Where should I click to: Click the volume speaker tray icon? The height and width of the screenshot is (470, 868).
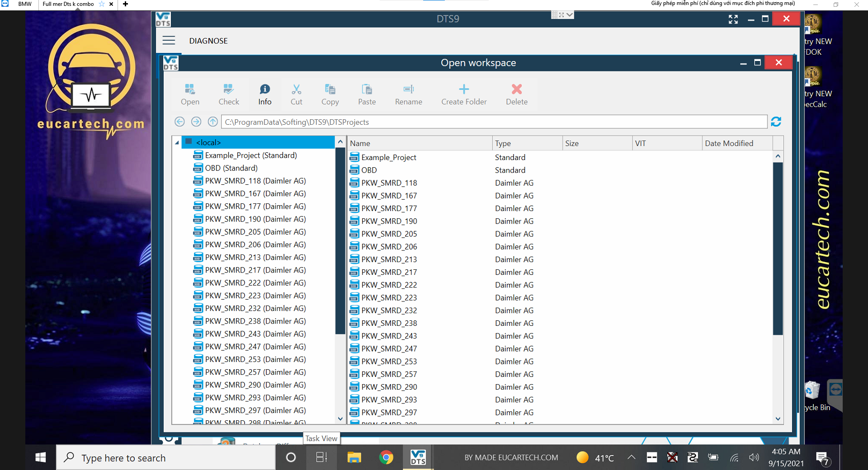[754, 457]
